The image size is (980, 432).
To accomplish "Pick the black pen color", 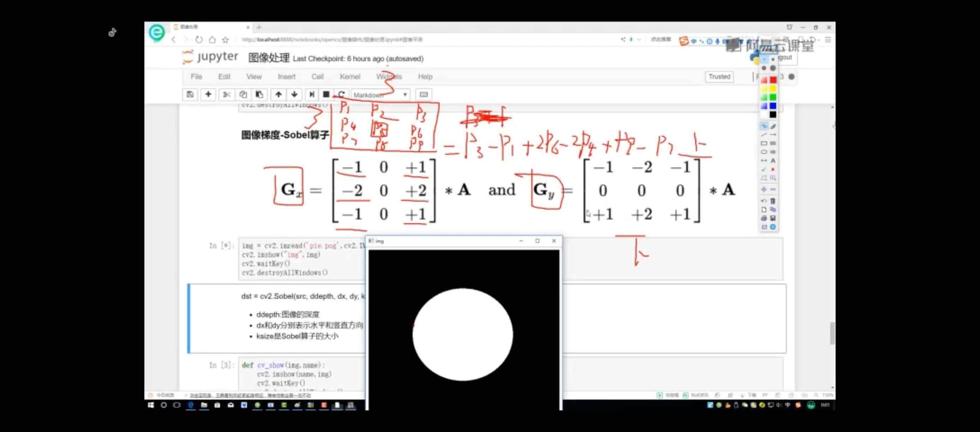I will (x=773, y=114).
